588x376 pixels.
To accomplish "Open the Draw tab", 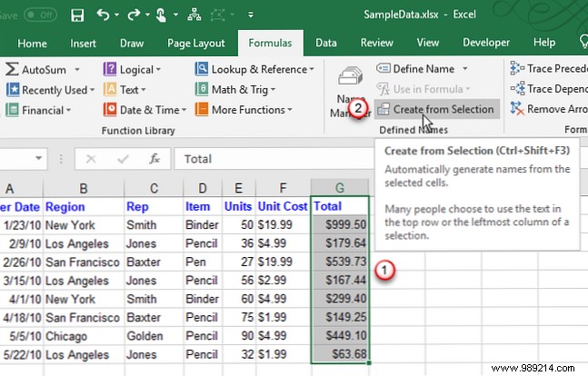I will pyautogui.click(x=132, y=44).
